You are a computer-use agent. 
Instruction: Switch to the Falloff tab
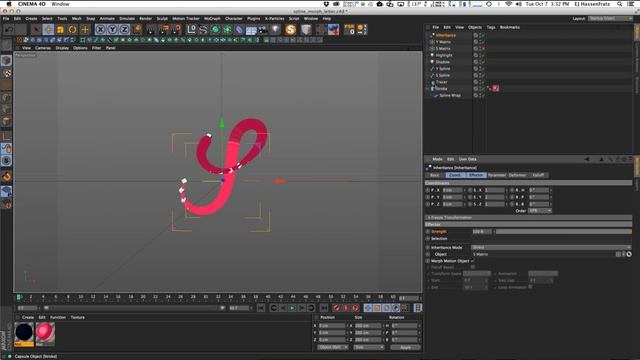pyautogui.click(x=538, y=175)
